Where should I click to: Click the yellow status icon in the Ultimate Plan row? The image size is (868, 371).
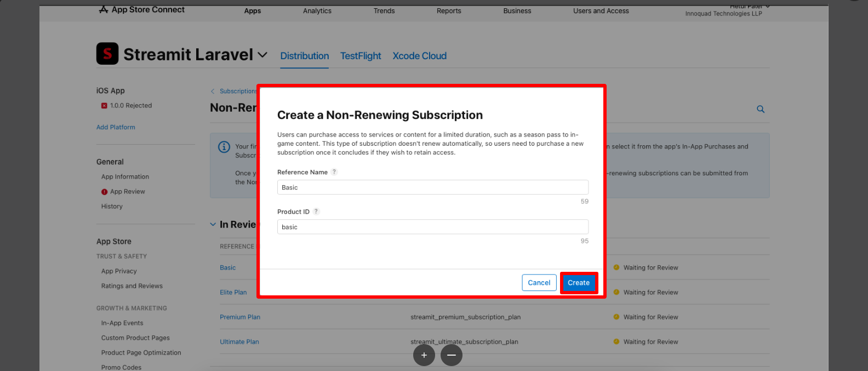(616, 341)
